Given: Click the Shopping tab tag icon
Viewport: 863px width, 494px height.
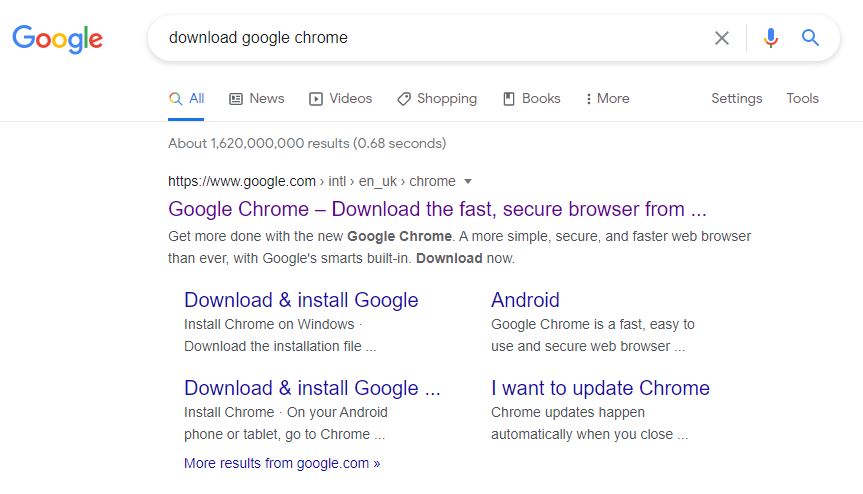Looking at the screenshot, I should pyautogui.click(x=404, y=99).
